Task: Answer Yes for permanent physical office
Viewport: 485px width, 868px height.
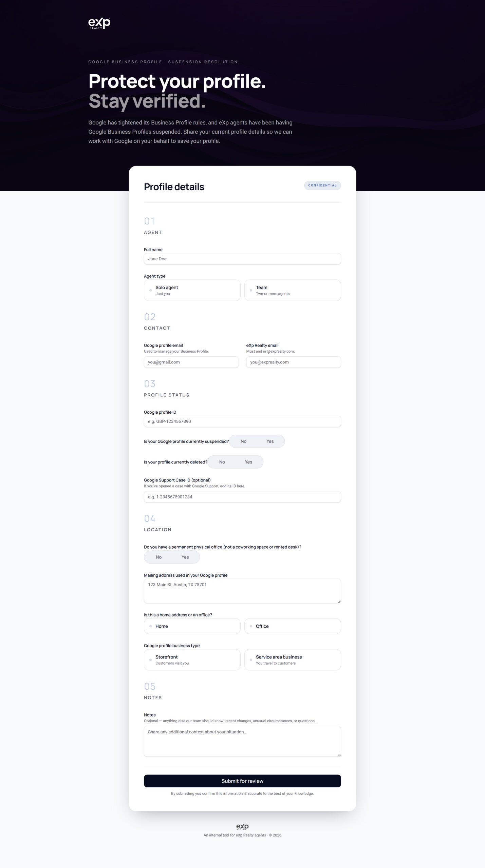Action: click(185, 557)
